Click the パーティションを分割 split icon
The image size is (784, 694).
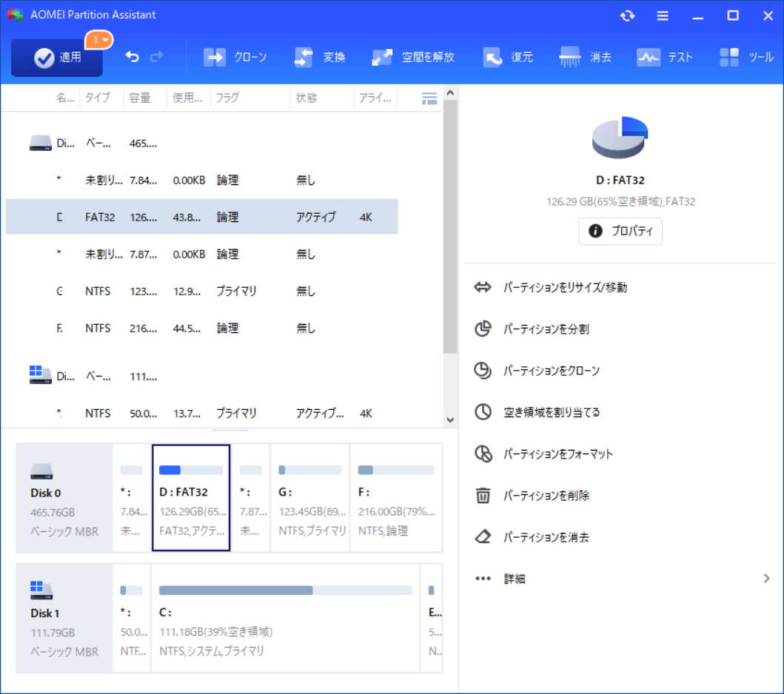click(x=483, y=329)
